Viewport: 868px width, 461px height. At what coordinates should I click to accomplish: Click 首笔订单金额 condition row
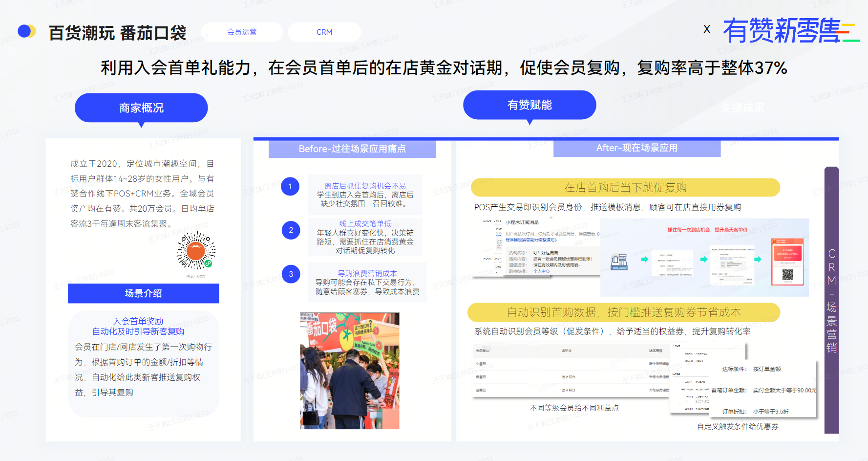click(763, 390)
